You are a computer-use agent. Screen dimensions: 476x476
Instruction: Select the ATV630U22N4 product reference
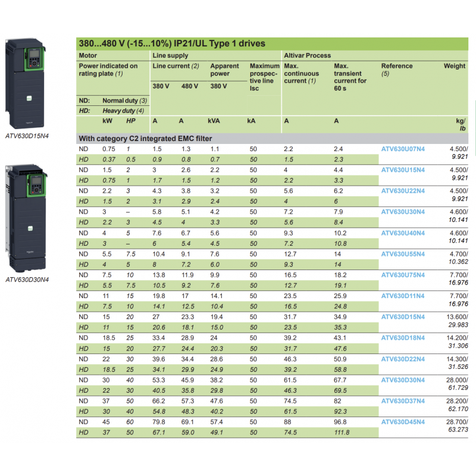click(403, 190)
